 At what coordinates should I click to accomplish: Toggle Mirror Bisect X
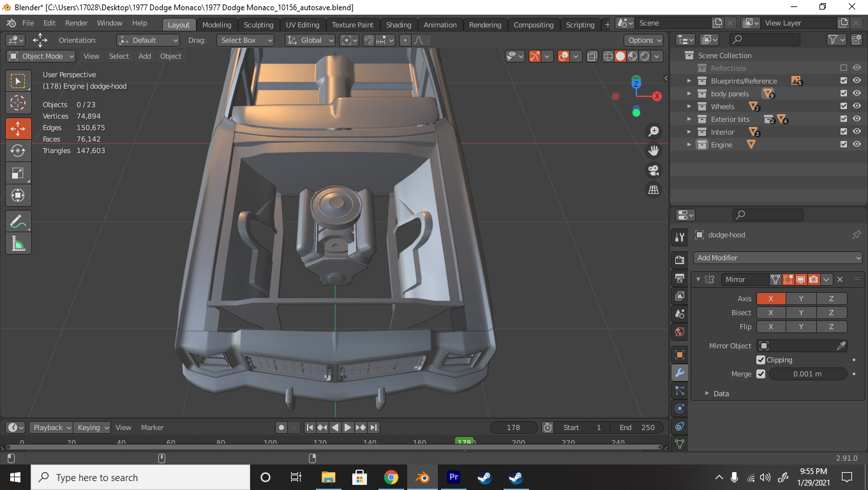(x=771, y=313)
